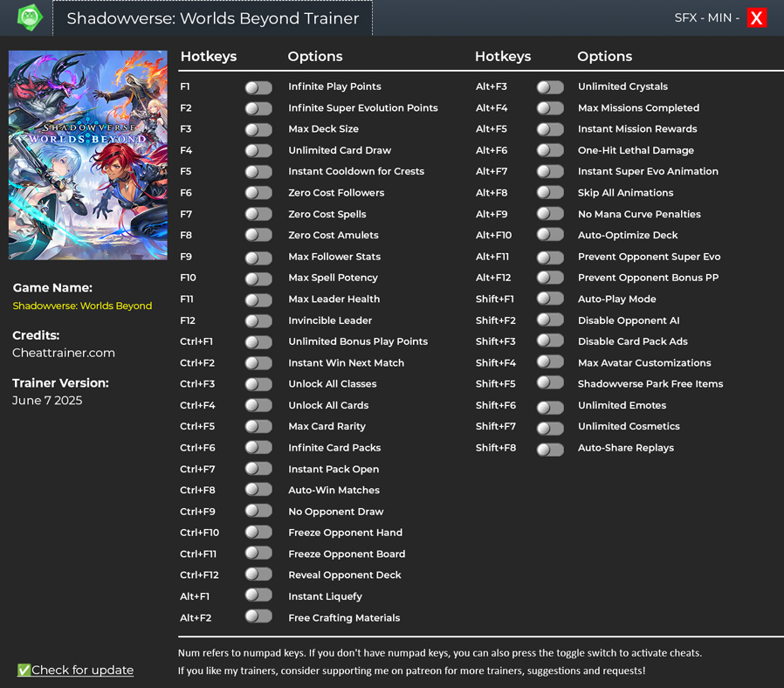
Task: Click the June 7 2025 version text
Action: [47, 401]
